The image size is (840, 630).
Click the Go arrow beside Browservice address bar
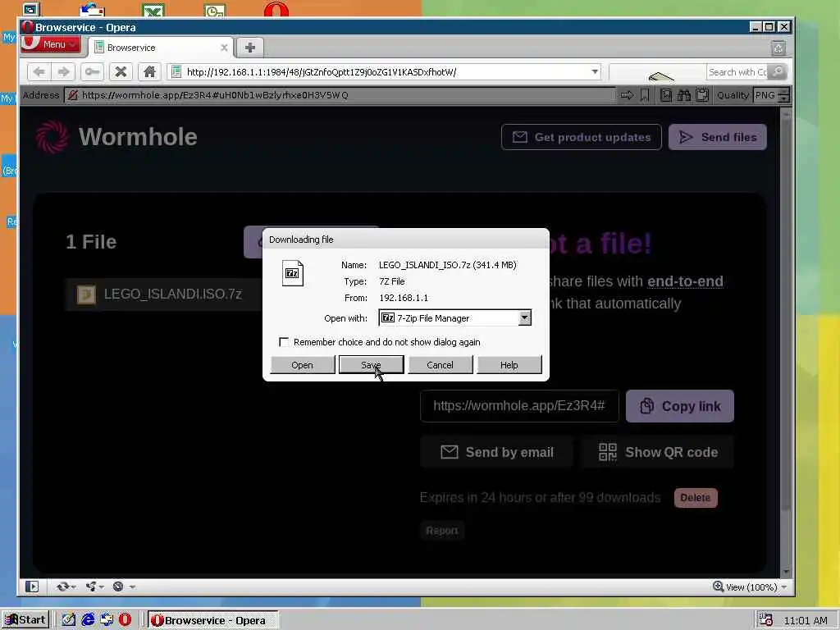pos(627,95)
